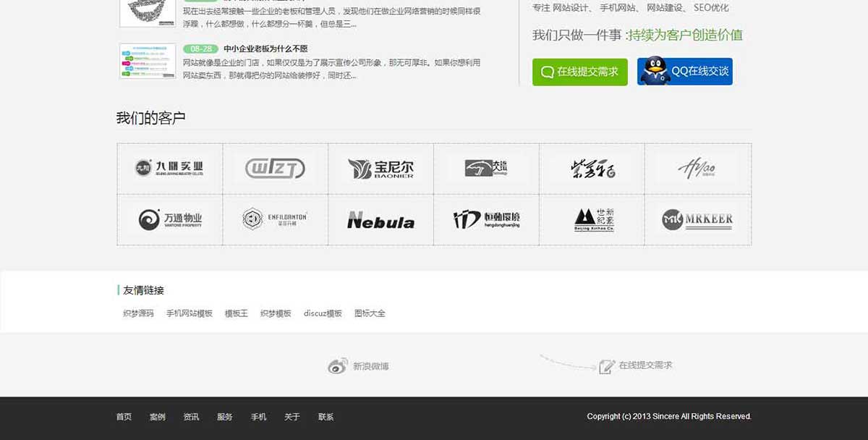
Task: Visit the 手机网站模板 friendly link
Action: pos(190,313)
